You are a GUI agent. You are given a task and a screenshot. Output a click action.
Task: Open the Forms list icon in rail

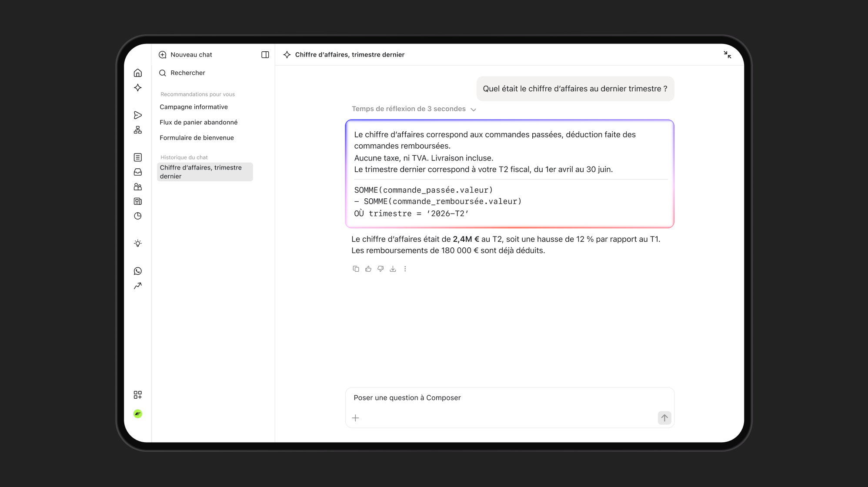(138, 157)
